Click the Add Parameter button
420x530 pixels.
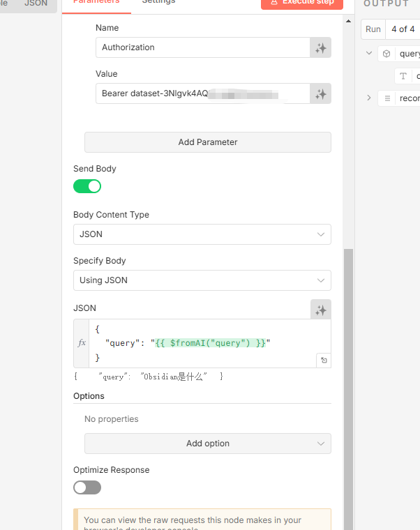point(208,142)
